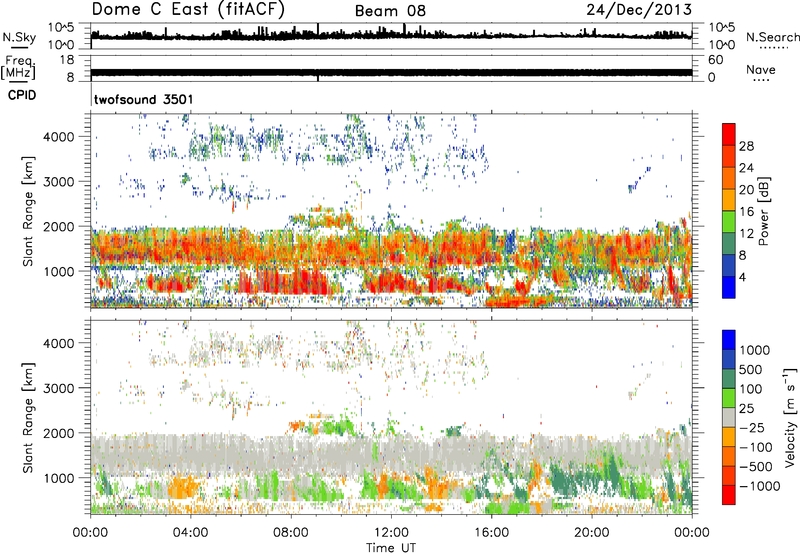Image resolution: width=800 pixels, height=554 pixels.
Task: Select the '08:00' time tick label
Action: (291, 533)
